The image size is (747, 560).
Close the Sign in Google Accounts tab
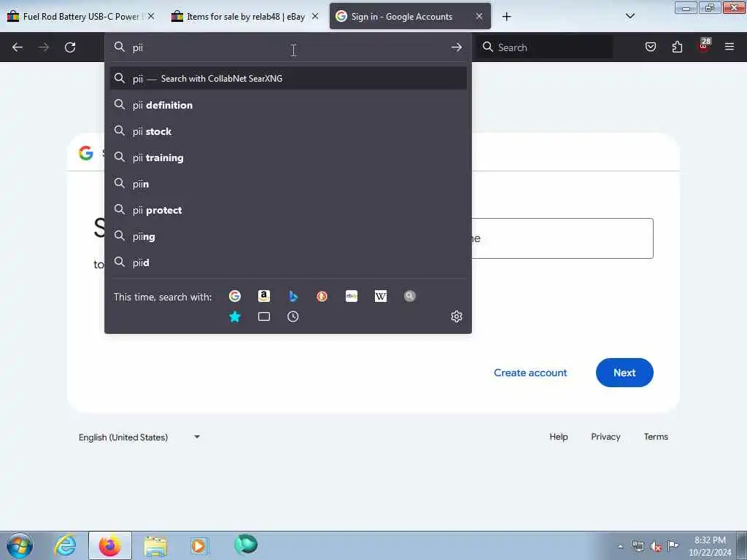(x=479, y=16)
